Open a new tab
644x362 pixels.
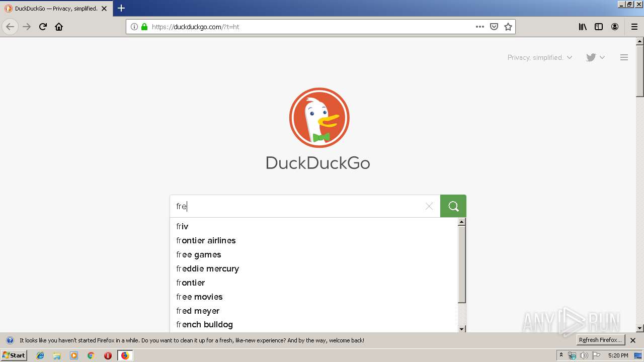click(x=121, y=8)
